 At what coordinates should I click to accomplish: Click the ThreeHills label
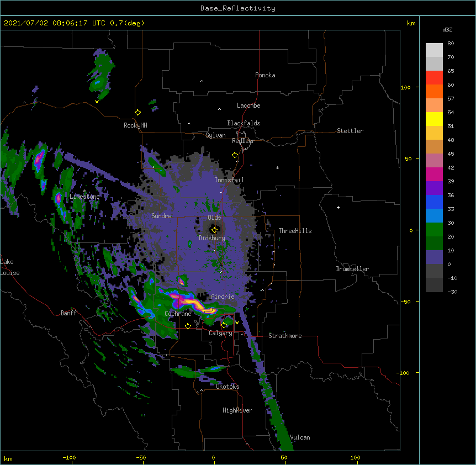[x=295, y=231]
